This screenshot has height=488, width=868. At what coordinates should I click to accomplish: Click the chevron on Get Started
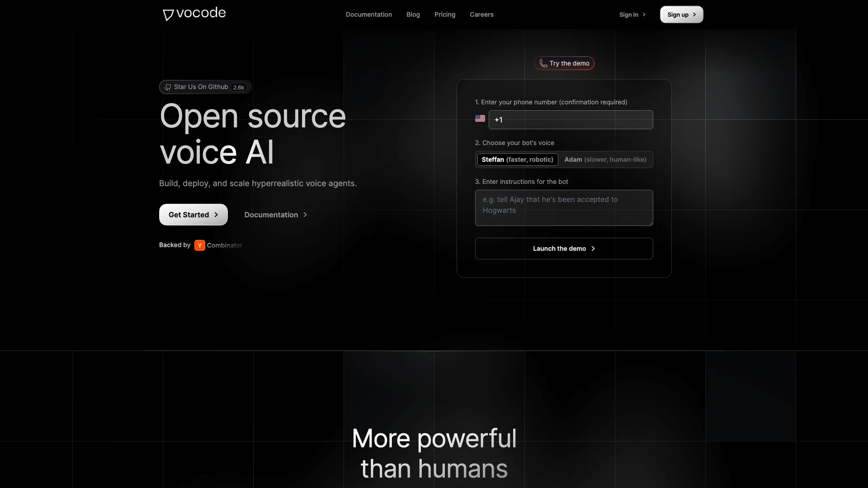[216, 215]
